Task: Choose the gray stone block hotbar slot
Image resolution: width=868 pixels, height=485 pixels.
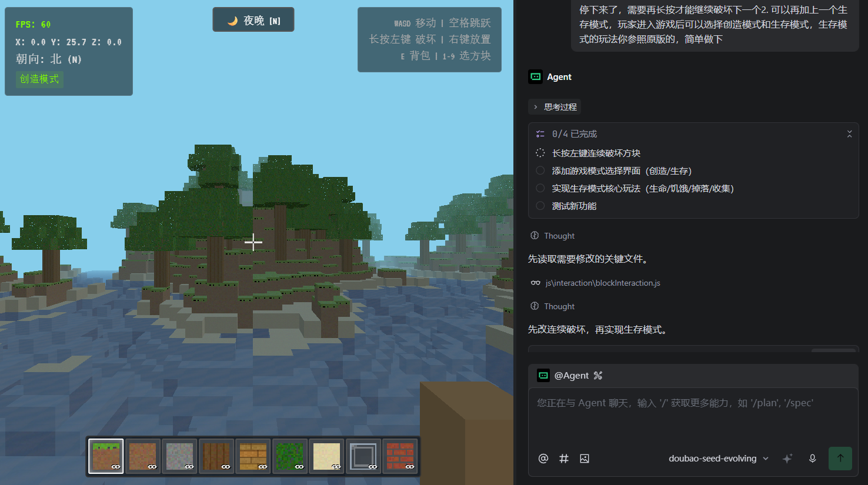Action: 180,456
